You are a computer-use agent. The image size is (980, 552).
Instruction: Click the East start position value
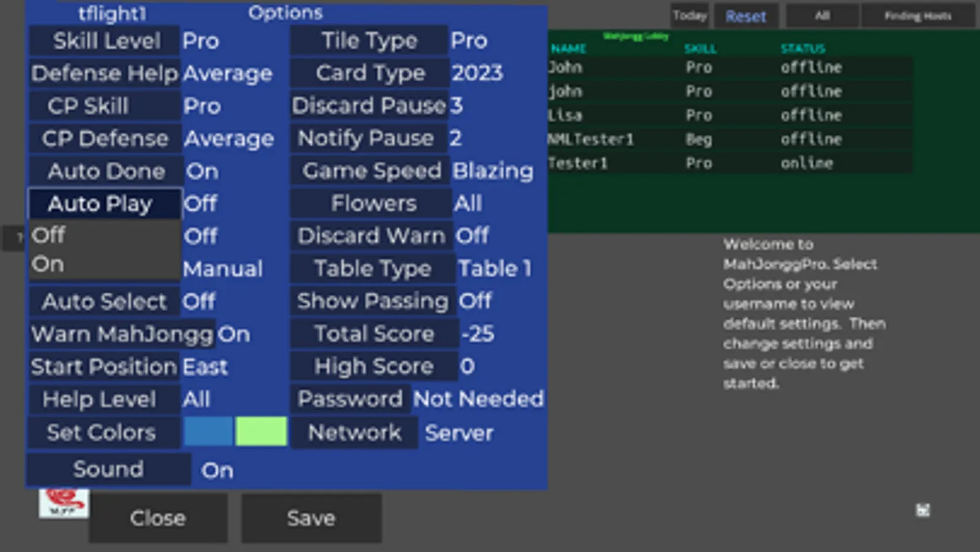(x=205, y=367)
